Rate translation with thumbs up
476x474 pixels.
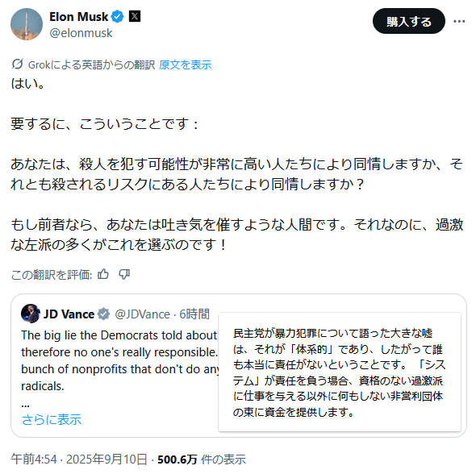pyautogui.click(x=103, y=274)
